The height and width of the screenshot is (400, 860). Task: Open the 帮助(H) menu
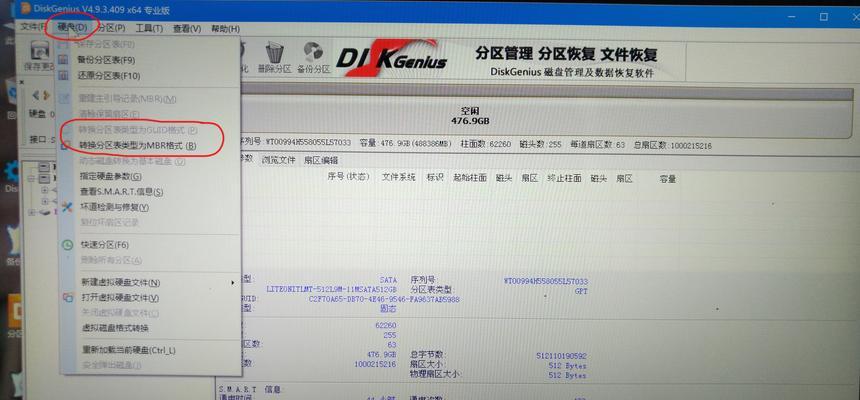(x=225, y=29)
